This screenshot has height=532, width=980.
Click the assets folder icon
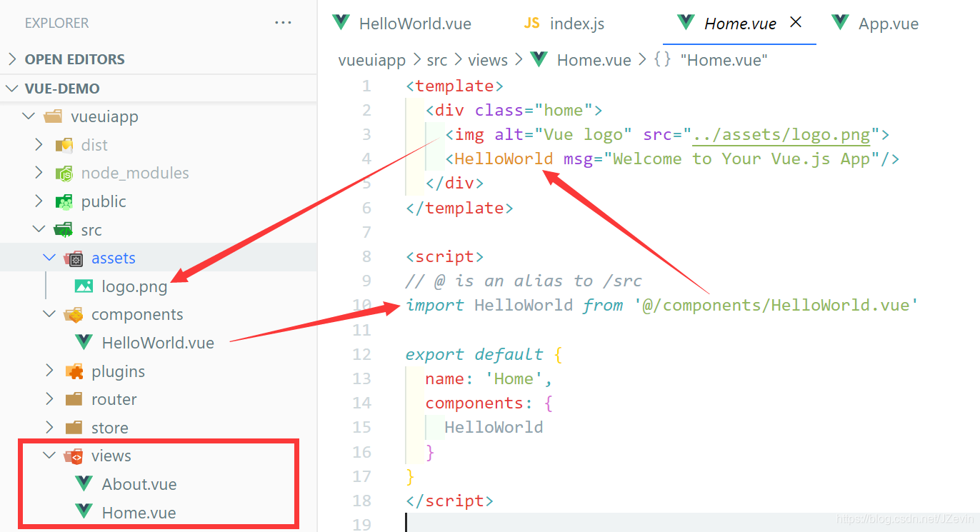(74, 259)
